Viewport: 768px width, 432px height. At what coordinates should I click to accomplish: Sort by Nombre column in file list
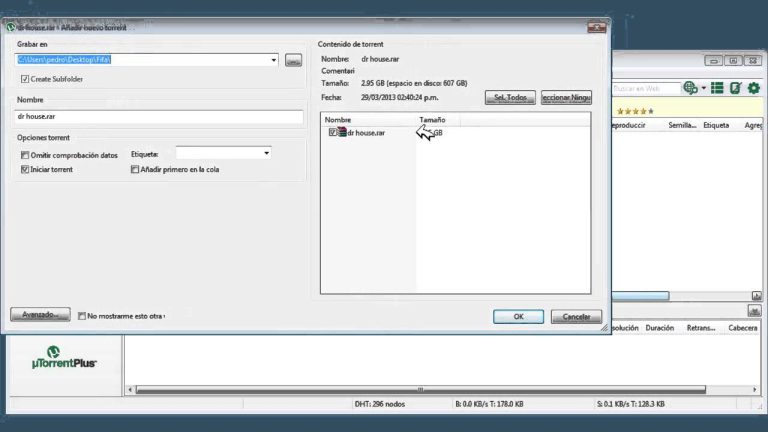point(338,120)
